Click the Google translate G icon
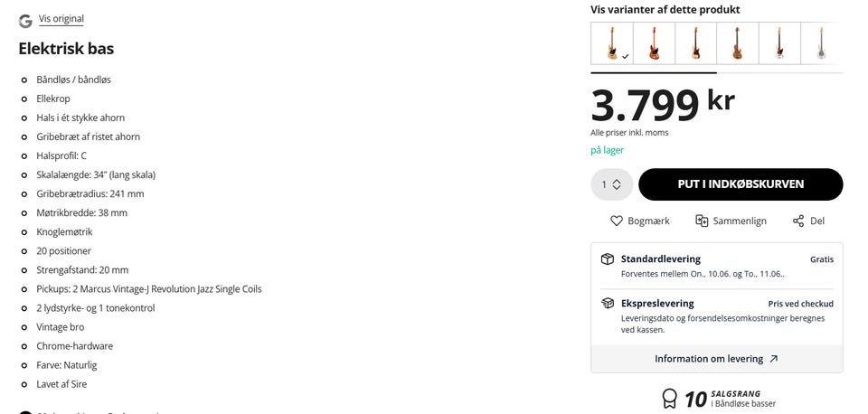Screen dimensions: 868x414 [25, 21]
